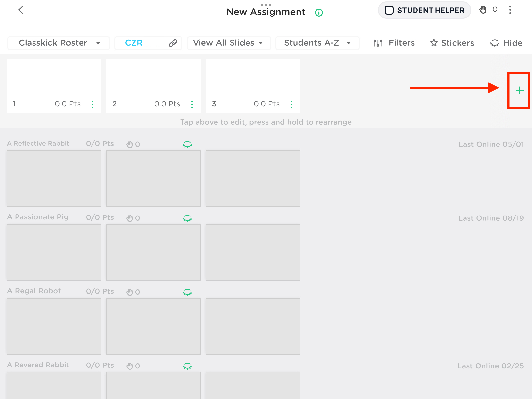Toggle visibility for A Regal Robot
The width and height of the screenshot is (532, 399).
pyautogui.click(x=187, y=292)
